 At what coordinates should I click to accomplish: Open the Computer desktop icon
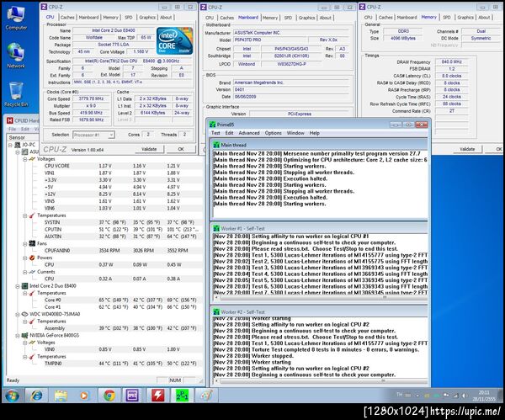pyautogui.click(x=16, y=18)
